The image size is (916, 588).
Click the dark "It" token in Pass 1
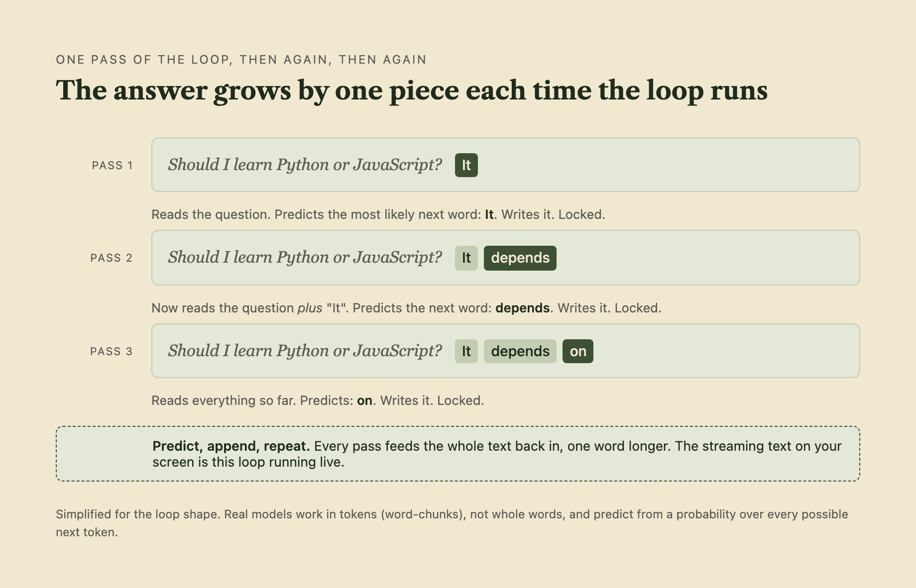466,165
